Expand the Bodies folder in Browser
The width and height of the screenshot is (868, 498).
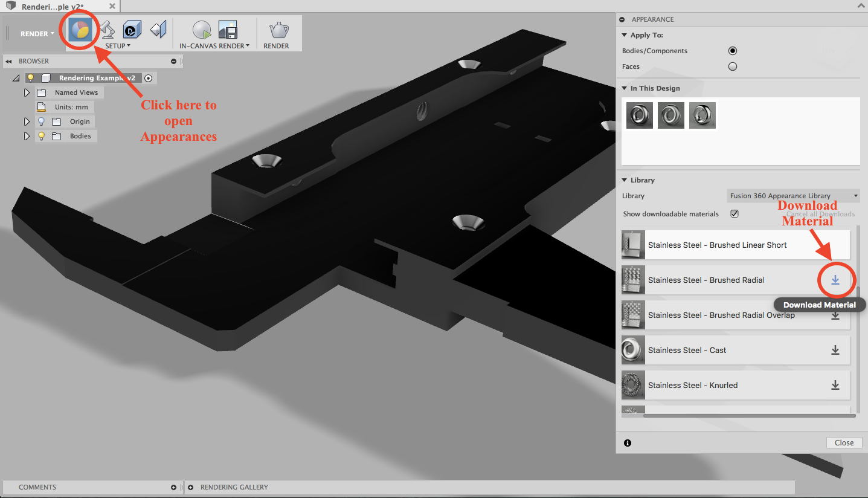(x=27, y=135)
